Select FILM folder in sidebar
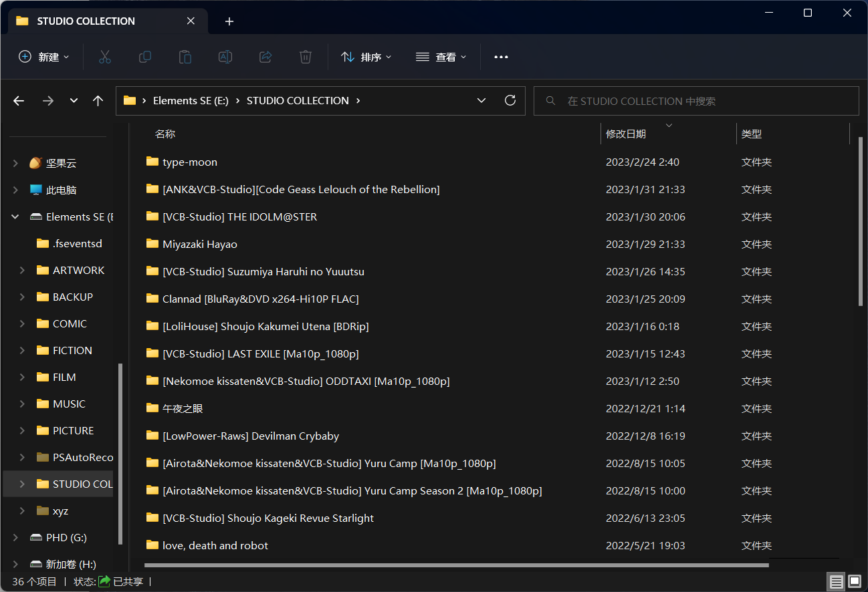Image resolution: width=868 pixels, height=592 pixels. tap(64, 377)
